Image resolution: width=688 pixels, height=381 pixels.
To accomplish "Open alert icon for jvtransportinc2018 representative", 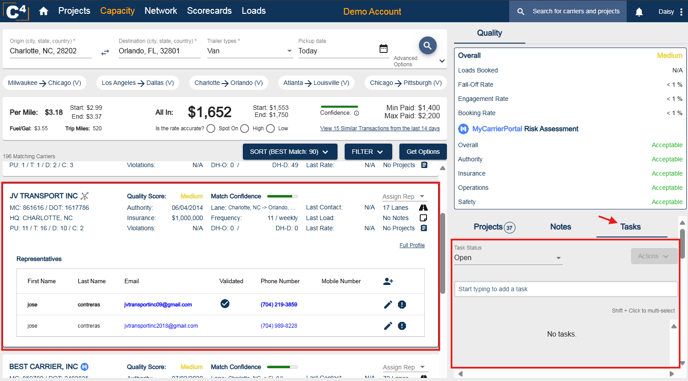I will [x=402, y=326].
